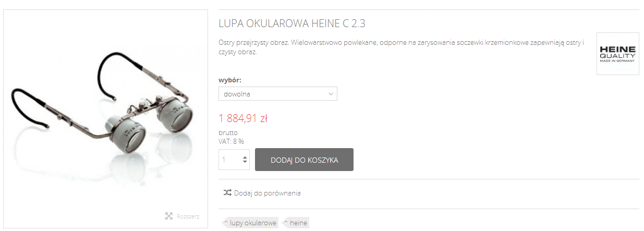This screenshot has width=644, height=231.
Task: Decrease quantity with the down arrow
Action: pos(245,162)
